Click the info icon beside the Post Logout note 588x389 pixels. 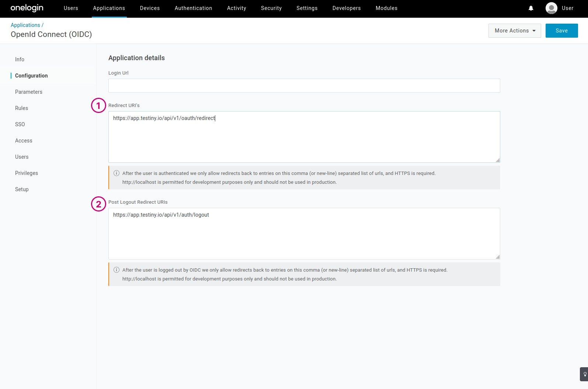click(x=116, y=270)
